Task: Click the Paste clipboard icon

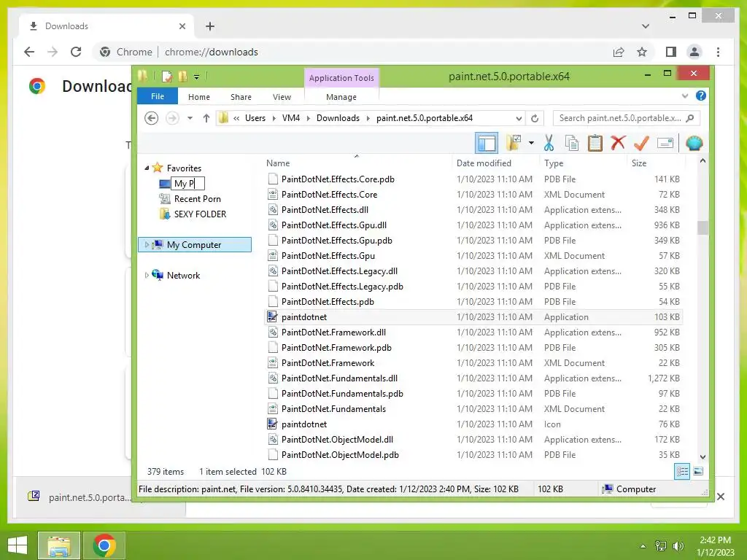Action: point(595,143)
